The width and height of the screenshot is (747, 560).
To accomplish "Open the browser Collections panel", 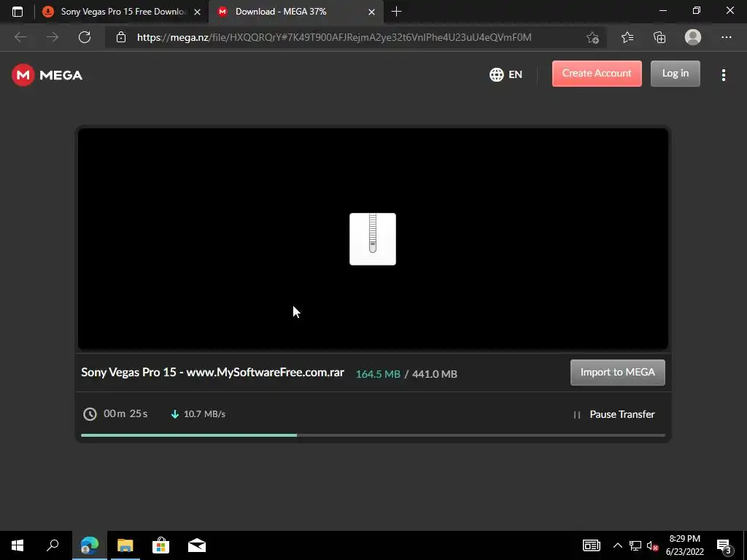I will coord(659,37).
